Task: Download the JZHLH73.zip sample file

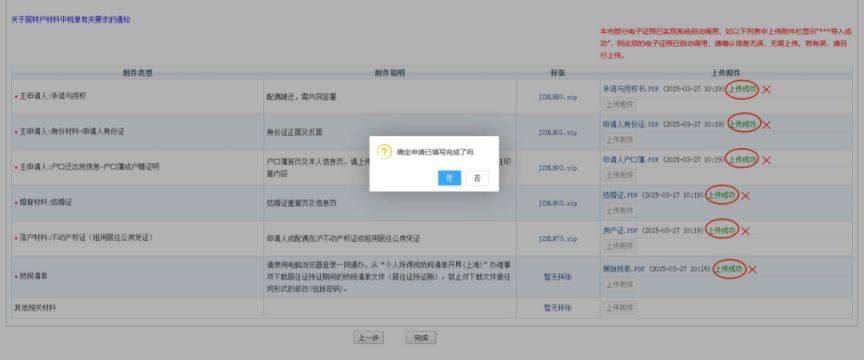Action: [558, 239]
